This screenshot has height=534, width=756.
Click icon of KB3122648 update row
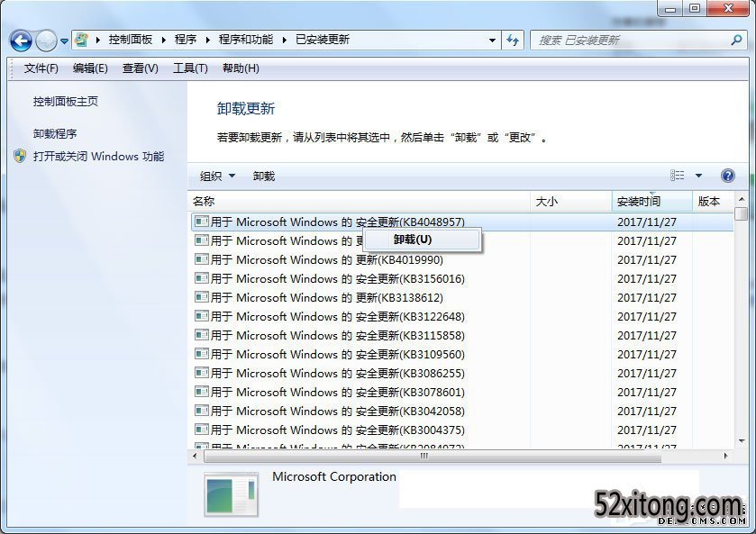tap(202, 316)
